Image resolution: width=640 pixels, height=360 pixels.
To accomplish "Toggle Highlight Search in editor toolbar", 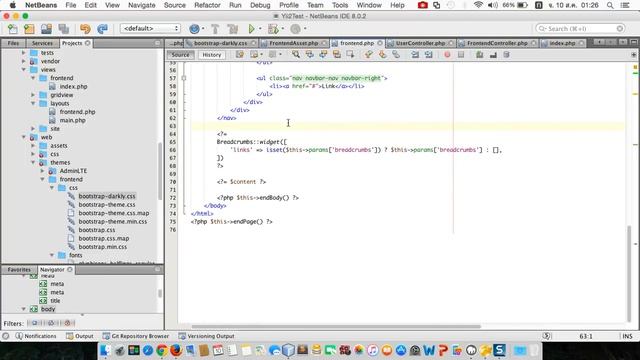I will coord(337,55).
